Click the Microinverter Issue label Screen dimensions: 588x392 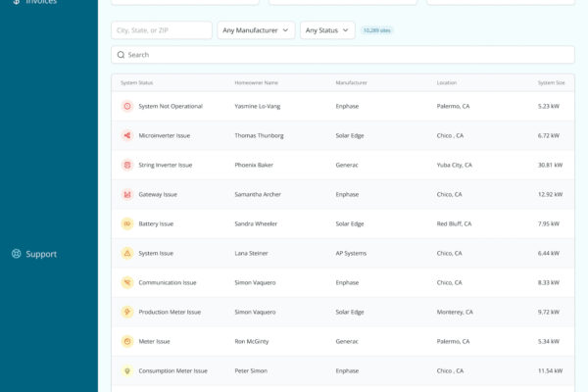165,135
